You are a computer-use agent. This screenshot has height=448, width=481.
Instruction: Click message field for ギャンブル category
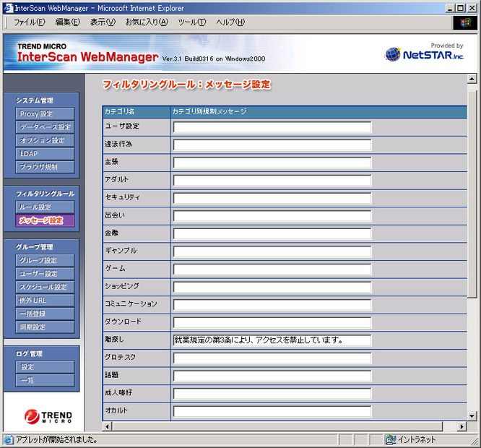coord(272,251)
